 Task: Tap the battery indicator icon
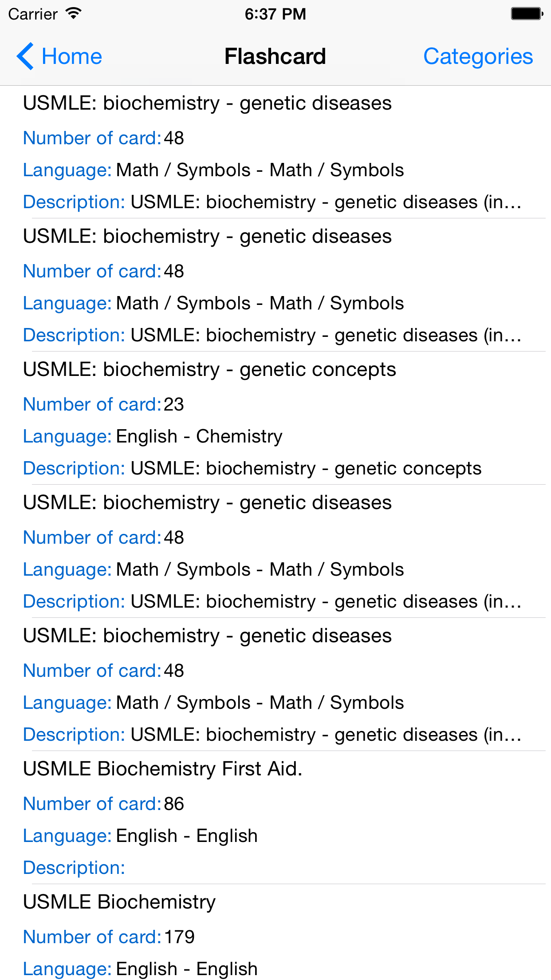(527, 14)
